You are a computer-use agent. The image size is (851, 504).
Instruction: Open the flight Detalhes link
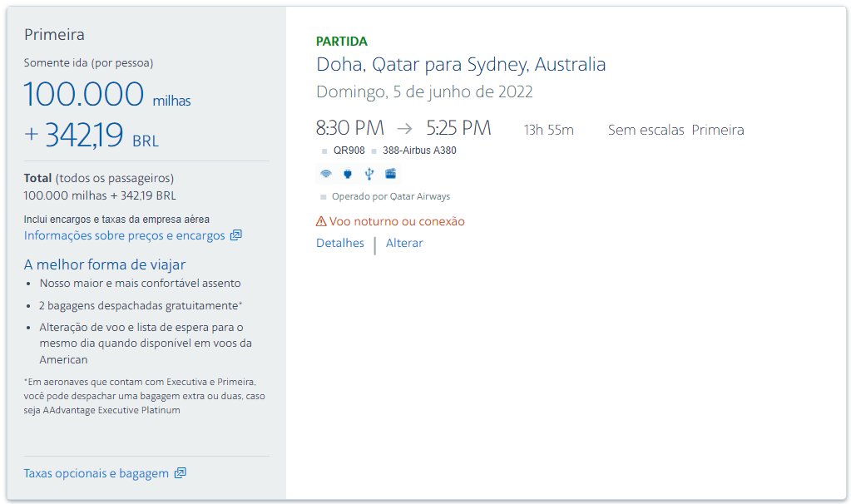click(x=340, y=243)
